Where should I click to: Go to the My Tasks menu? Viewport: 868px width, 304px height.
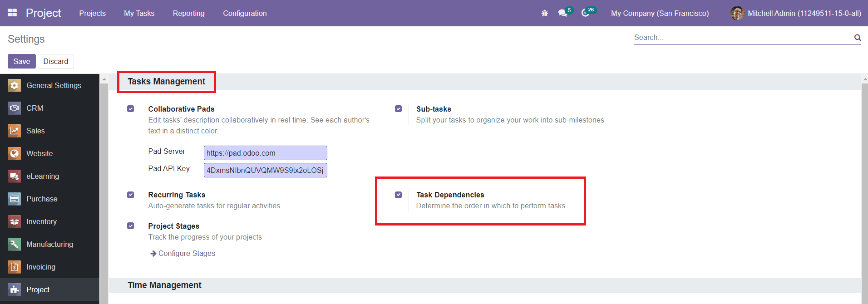click(139, 13)
